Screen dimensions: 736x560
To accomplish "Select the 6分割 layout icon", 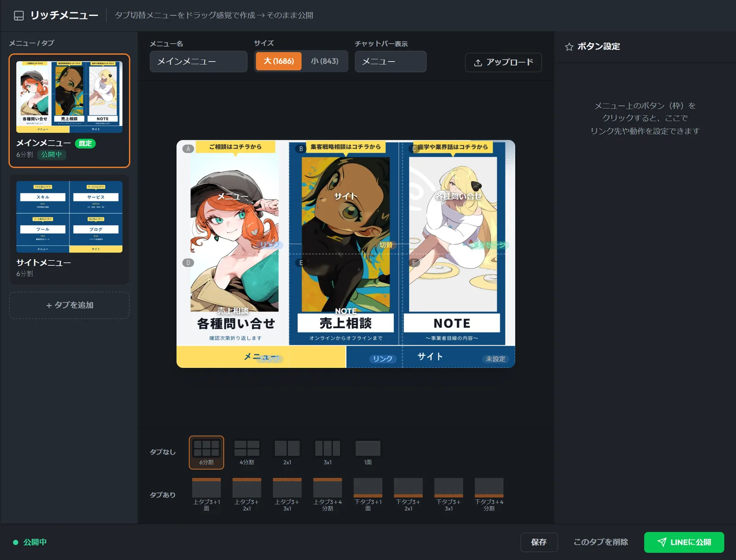I will (206, 452).
